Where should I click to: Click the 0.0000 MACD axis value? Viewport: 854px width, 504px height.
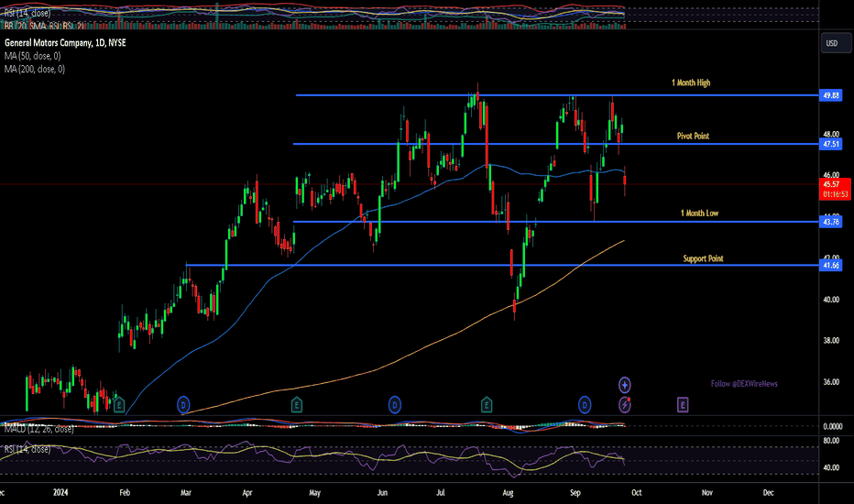tap(833, 427)
